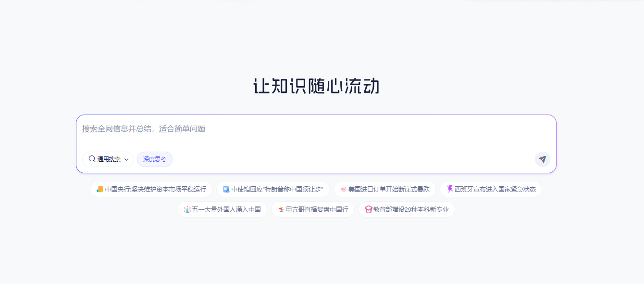This screenshot has height=284, width=644.
Task: Click the icon beside 甲亢哥直播 topic
Action: click(x=281, y=209)
